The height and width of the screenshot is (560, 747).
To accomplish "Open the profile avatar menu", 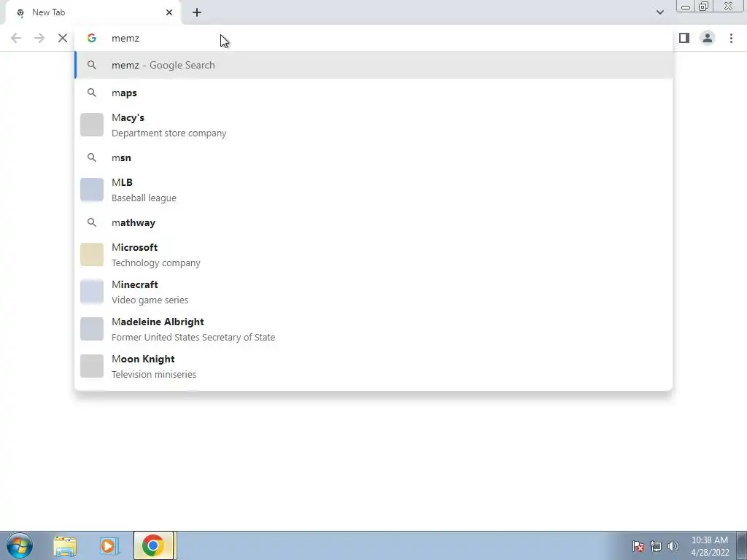I will click(x=708, y=38).
